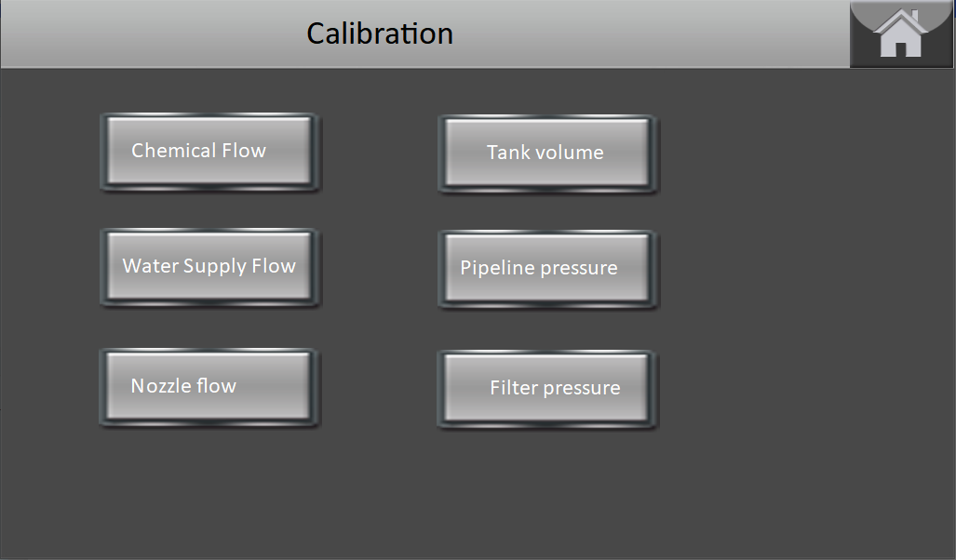The width and height of the screenshot is (956, 560).
Task: Tap the white house symbol in header
Action: (x=901, y=33)
